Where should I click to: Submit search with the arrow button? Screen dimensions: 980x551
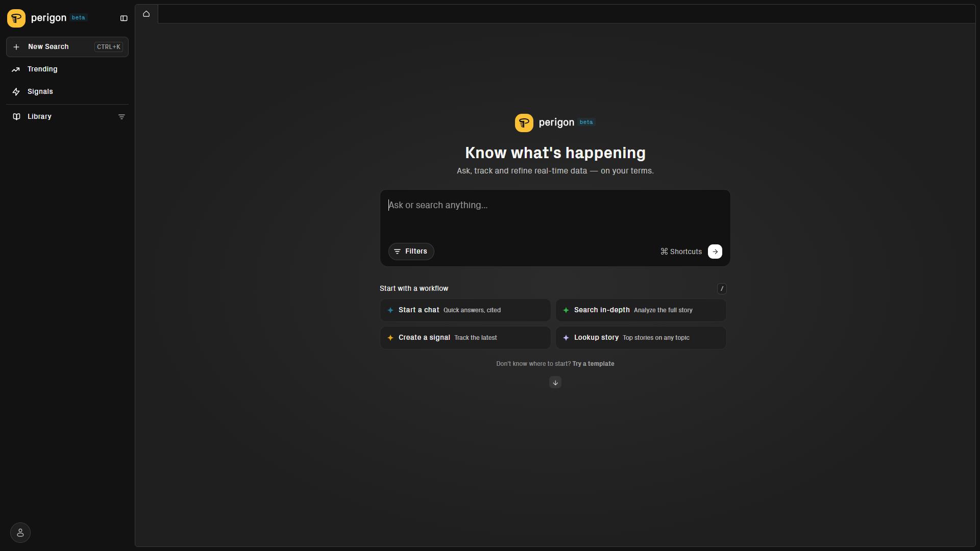715,252
